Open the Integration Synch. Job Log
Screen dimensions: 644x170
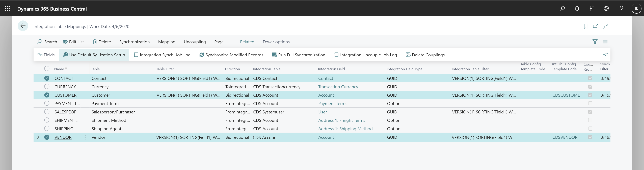coord(162,55)
